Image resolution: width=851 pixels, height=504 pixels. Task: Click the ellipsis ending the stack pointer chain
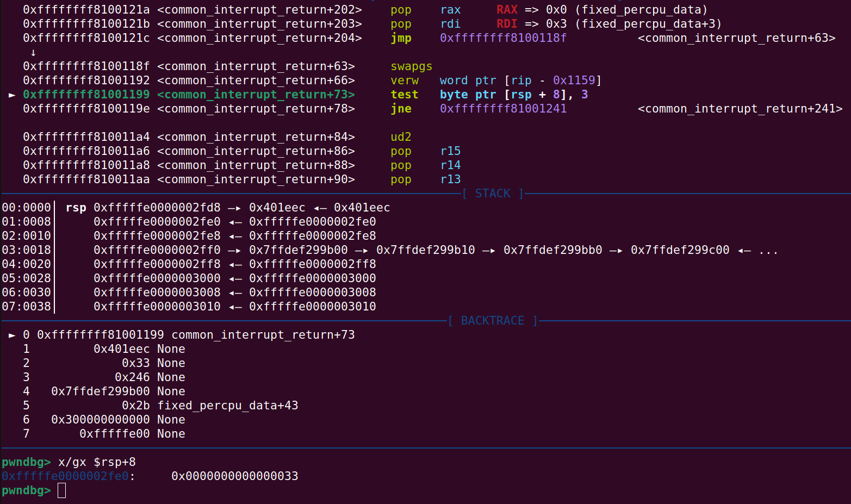[x=768, y=250]
